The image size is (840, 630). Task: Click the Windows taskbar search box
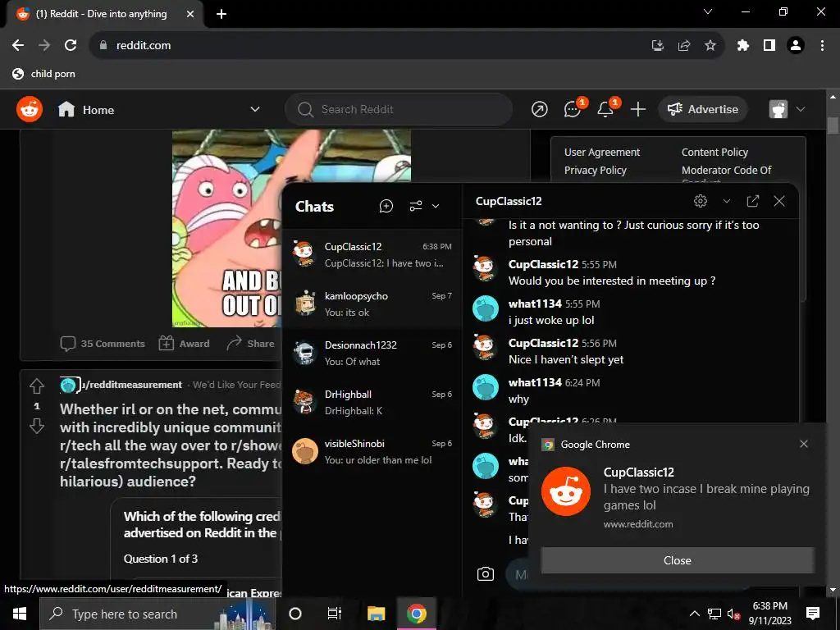tap(157, 614)
